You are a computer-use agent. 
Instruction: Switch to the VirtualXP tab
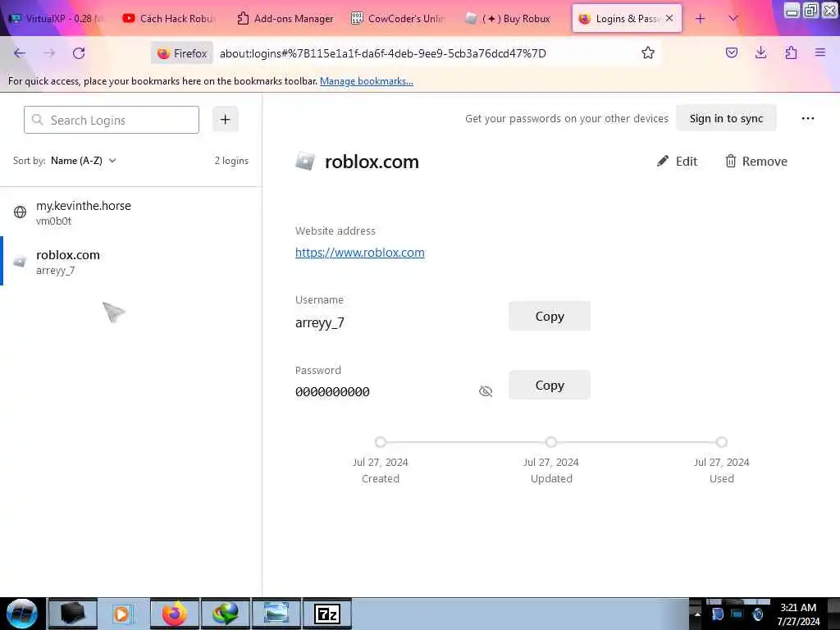click(56, 18)
